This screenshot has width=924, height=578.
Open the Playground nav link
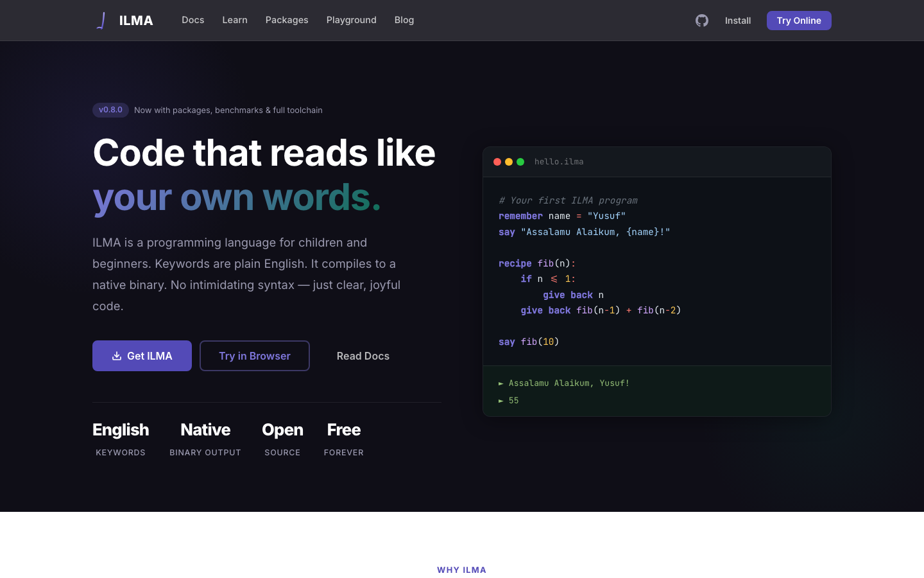[x=352, y=20]
